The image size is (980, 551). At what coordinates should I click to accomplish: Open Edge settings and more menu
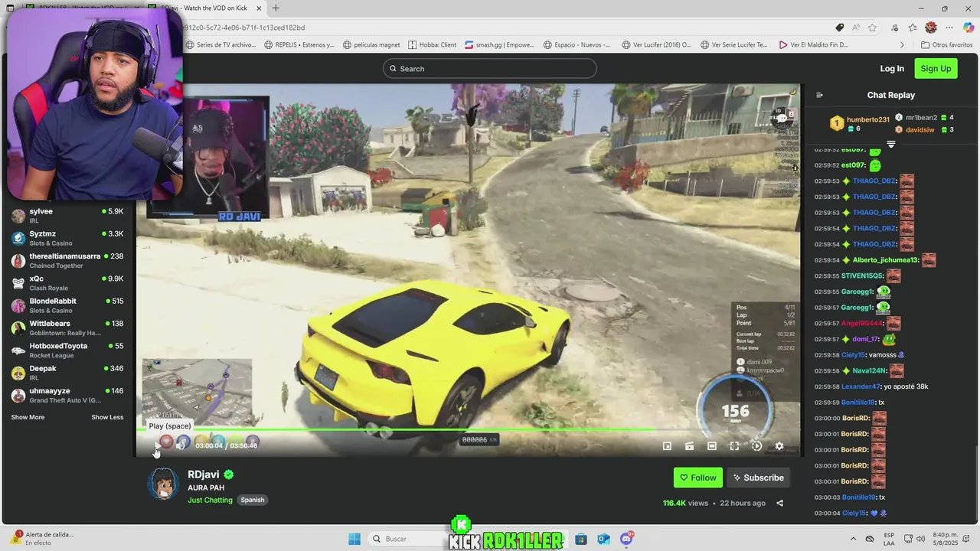[x=950, y=28]
